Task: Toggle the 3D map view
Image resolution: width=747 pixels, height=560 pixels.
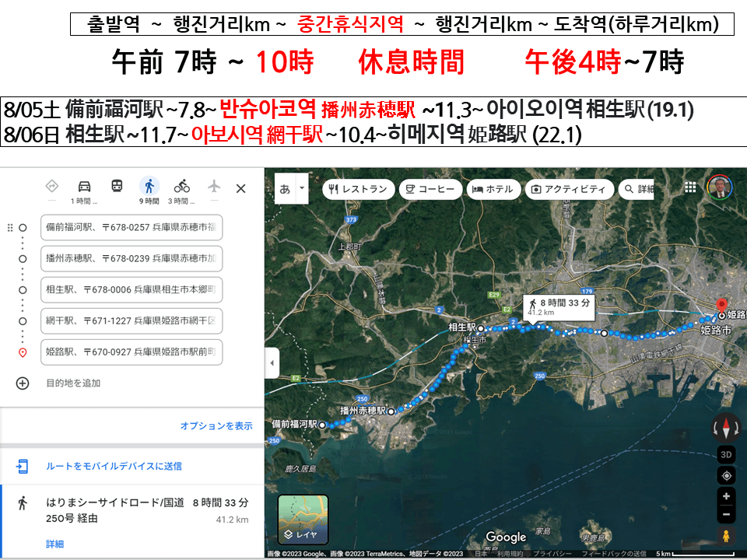Action: tap(726, 454)
